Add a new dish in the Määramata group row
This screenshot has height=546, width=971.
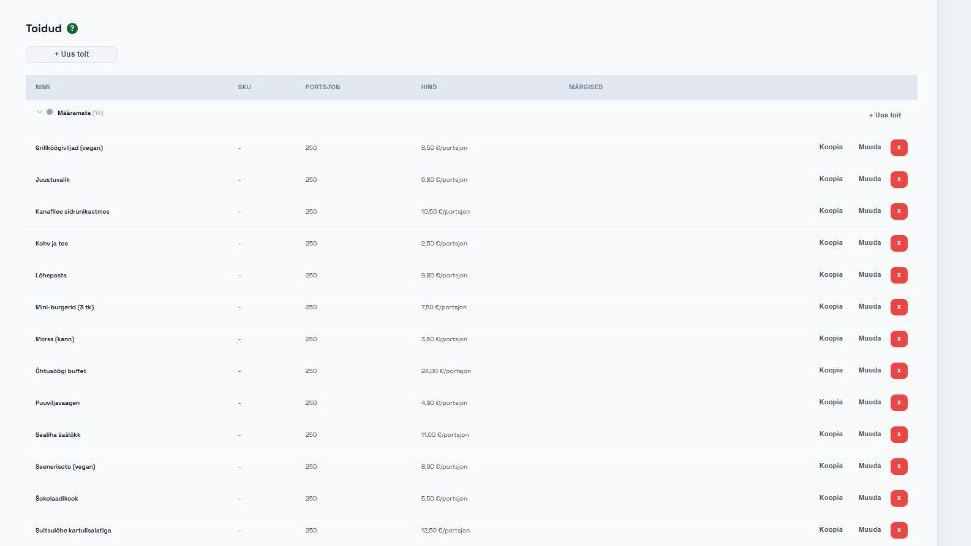point(884,115)
